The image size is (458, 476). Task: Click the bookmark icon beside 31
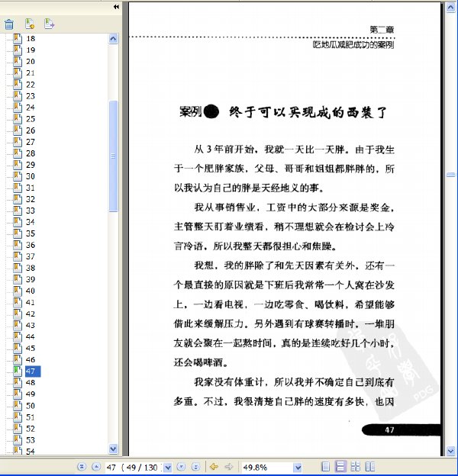[18, 188]
